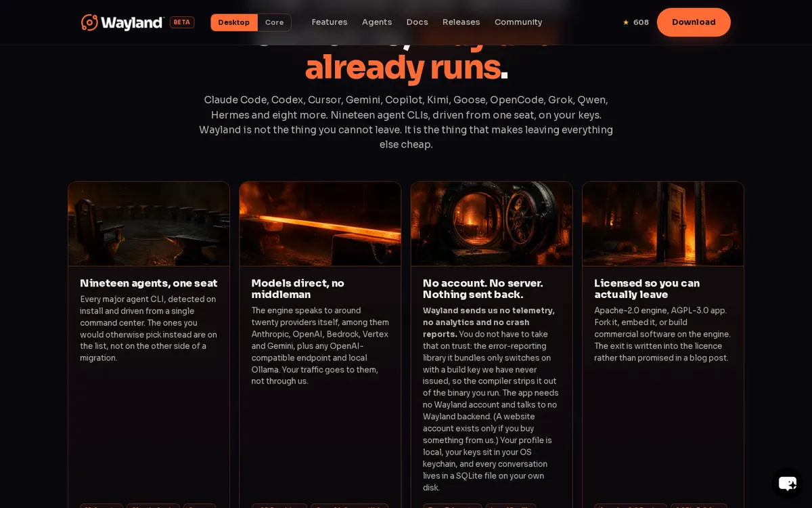
Task: Open the Features nav item
Action: tap(330, 22)
